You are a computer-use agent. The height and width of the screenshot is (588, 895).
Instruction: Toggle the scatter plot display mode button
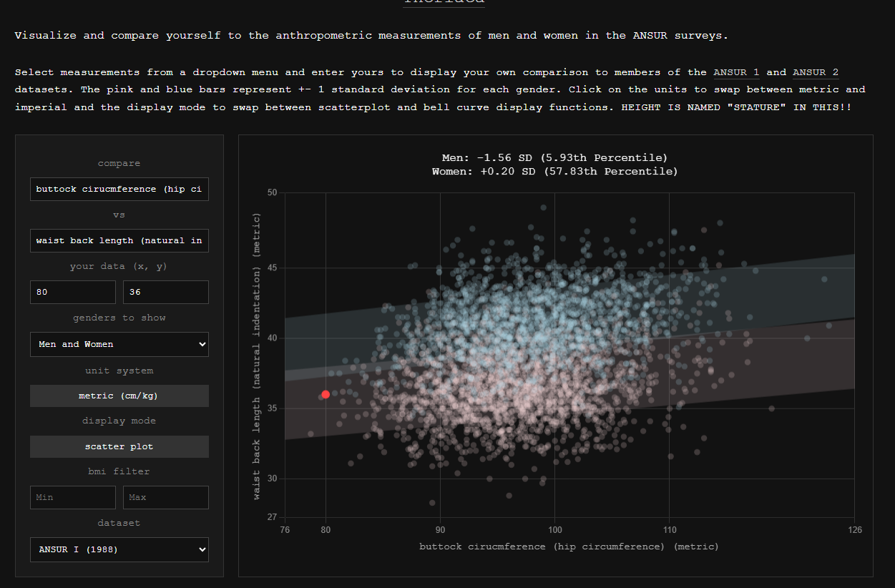[x=119, y=446]
